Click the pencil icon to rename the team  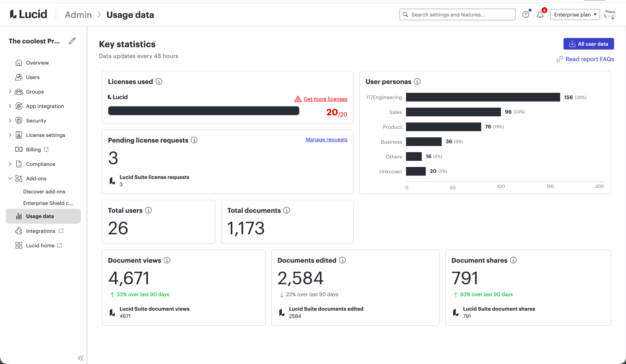tap(72, 41)
